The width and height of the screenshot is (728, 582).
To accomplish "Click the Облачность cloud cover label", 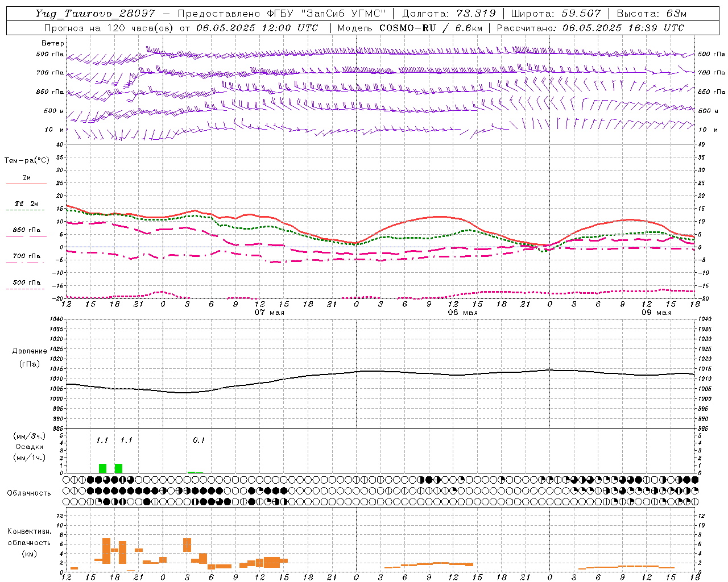I will (29, 493).
